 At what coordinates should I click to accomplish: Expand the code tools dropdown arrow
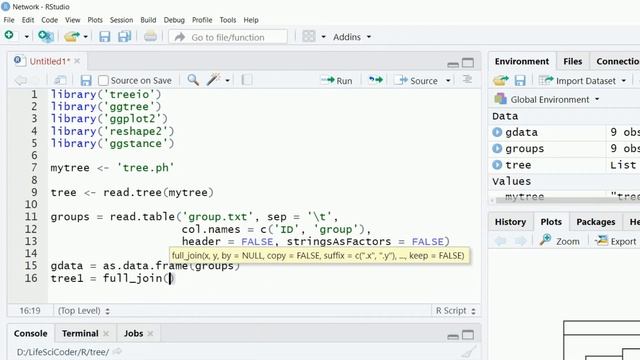click(x=227, y=80)
